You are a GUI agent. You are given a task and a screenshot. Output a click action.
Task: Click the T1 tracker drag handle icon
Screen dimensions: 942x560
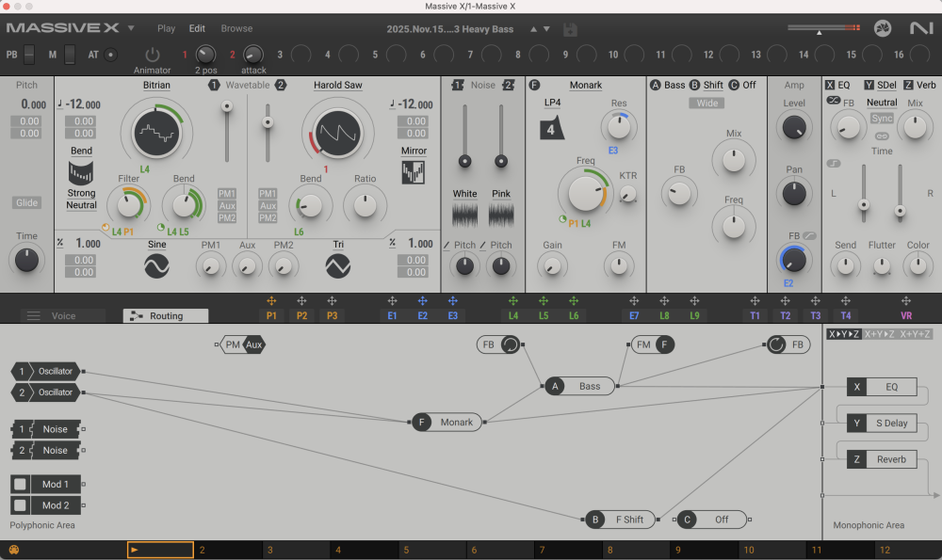point(755,301)
